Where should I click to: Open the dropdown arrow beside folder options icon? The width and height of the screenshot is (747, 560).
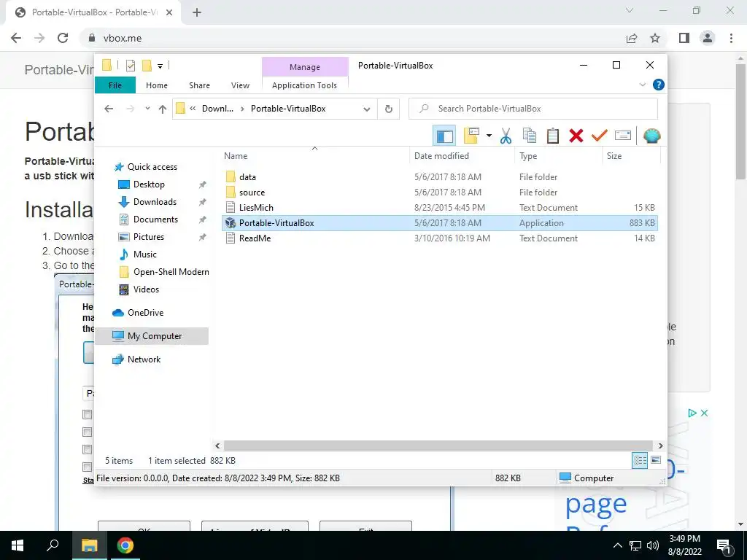point(489,136)
